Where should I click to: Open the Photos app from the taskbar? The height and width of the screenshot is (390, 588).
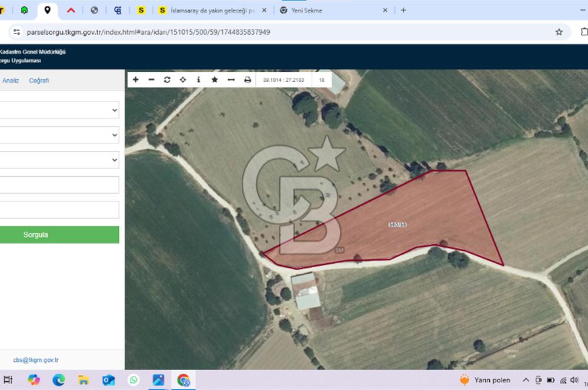point(158,380)
